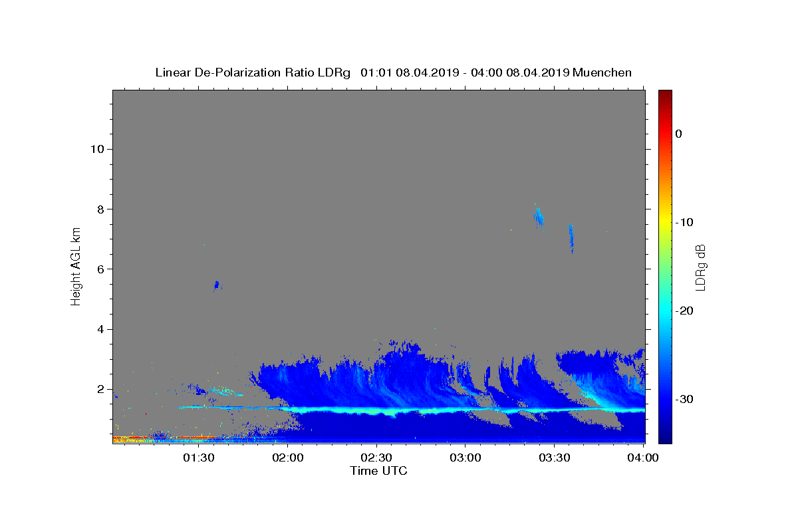This screenshot has width=798, height=532.
Task: Click the light-blue echo near 8 km height
Action: (538, 215)
